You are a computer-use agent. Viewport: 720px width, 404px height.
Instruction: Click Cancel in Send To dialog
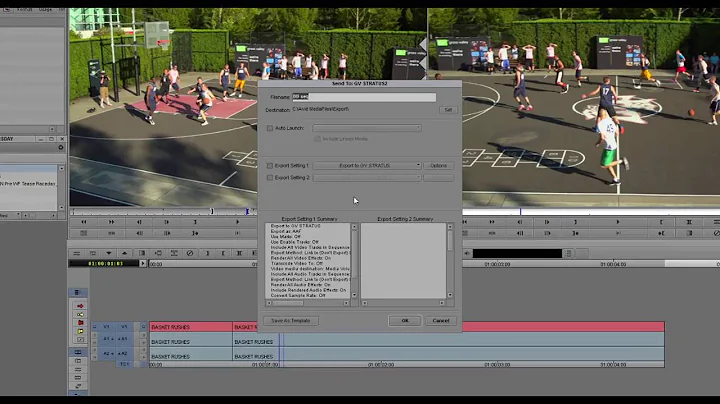pyautogui.click(x=440, y=320)
